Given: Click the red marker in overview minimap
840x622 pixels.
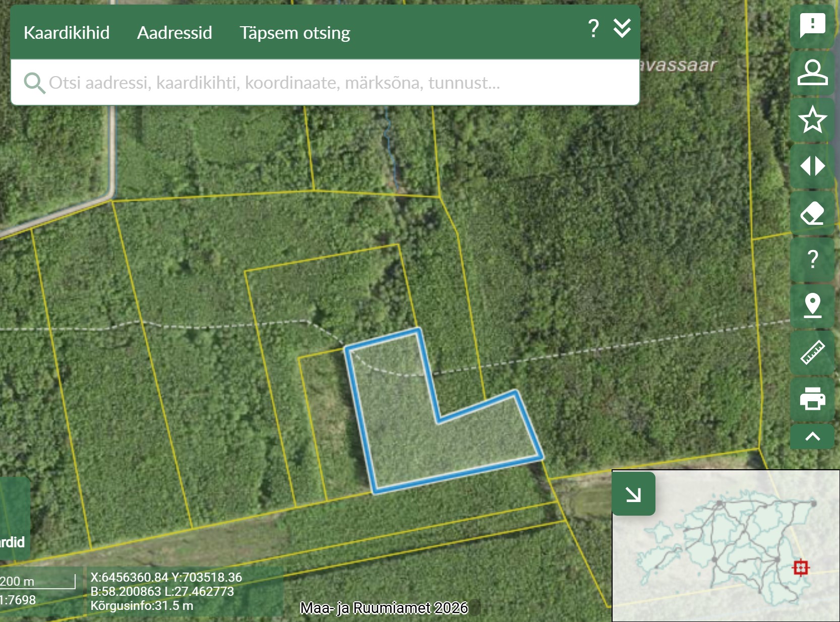Looking at the screenshot, I should click(800, 568).
